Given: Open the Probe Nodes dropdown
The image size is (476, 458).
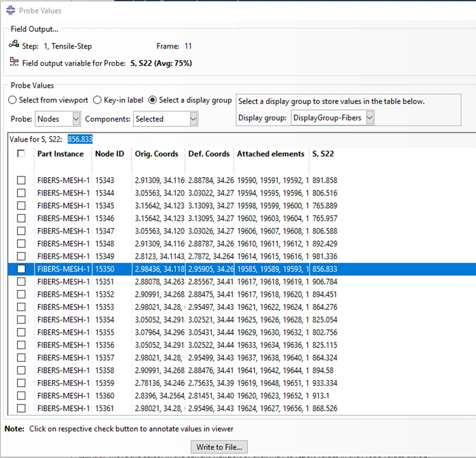Looking at the screenshot, I should click(x=58, y=119).
